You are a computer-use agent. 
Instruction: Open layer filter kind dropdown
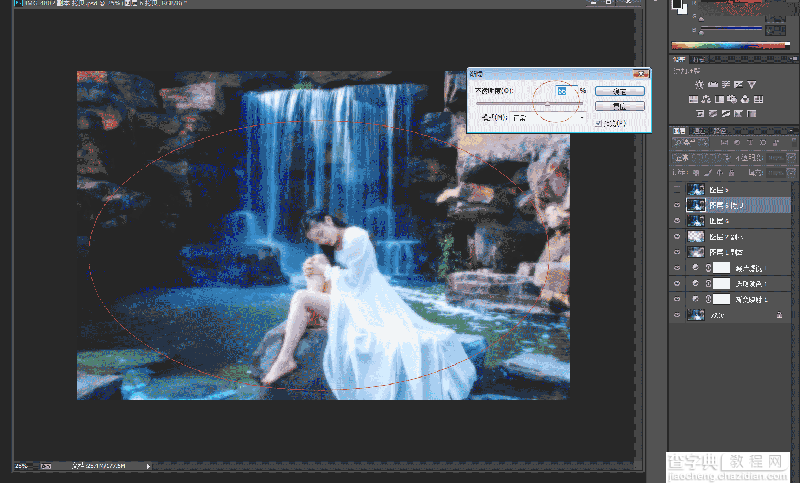pyautogui.click(x=690, y=143)
